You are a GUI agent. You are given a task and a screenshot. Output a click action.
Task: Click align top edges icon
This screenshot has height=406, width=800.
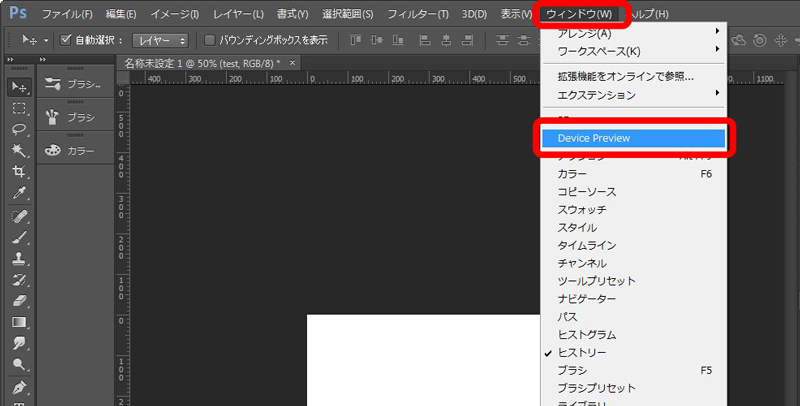(x=356, y=40)
